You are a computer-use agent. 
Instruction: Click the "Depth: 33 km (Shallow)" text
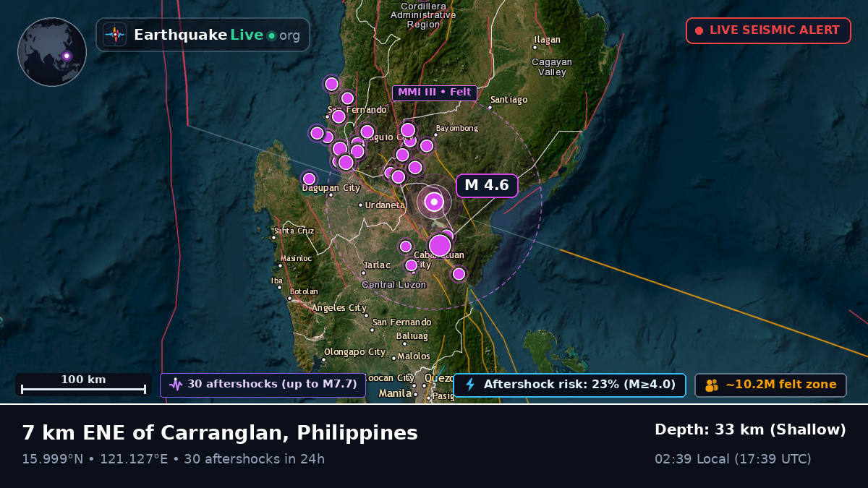(x=750, y=430)
